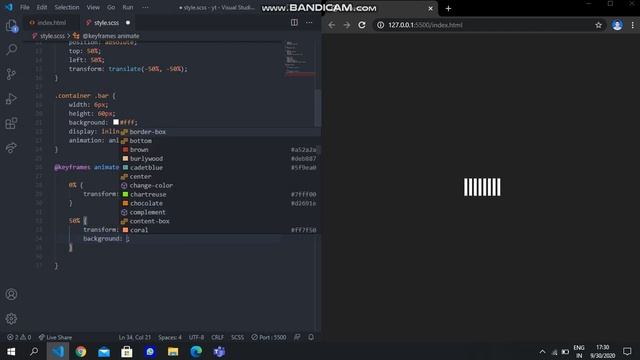
Task: Open the Run menu
Action: pos(128,7)
